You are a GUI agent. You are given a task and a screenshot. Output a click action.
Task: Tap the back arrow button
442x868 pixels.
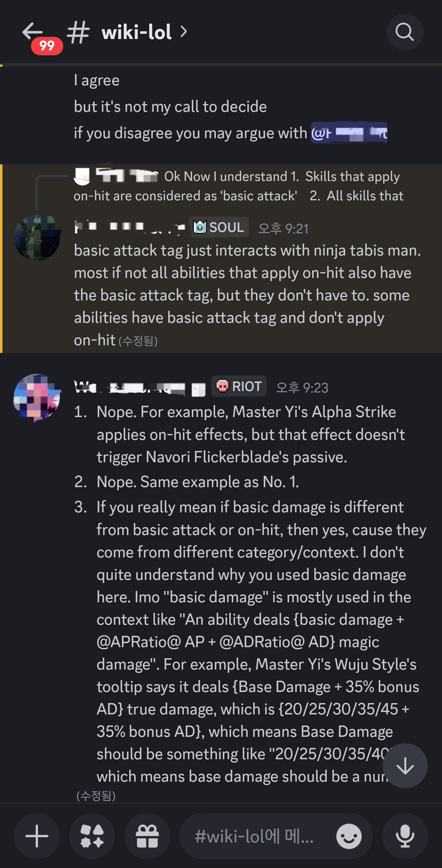(x=32, y=31)
